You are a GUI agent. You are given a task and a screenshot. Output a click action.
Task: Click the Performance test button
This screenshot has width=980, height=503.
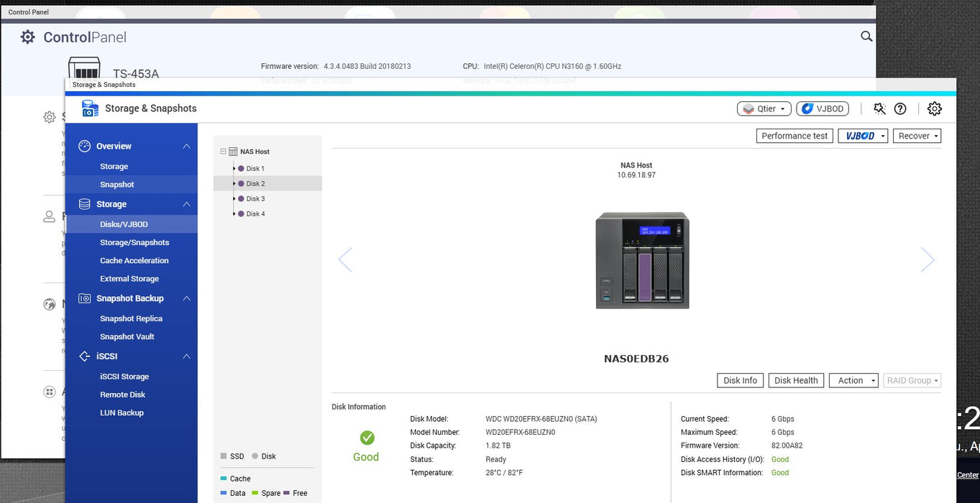[x=795, y=136]
